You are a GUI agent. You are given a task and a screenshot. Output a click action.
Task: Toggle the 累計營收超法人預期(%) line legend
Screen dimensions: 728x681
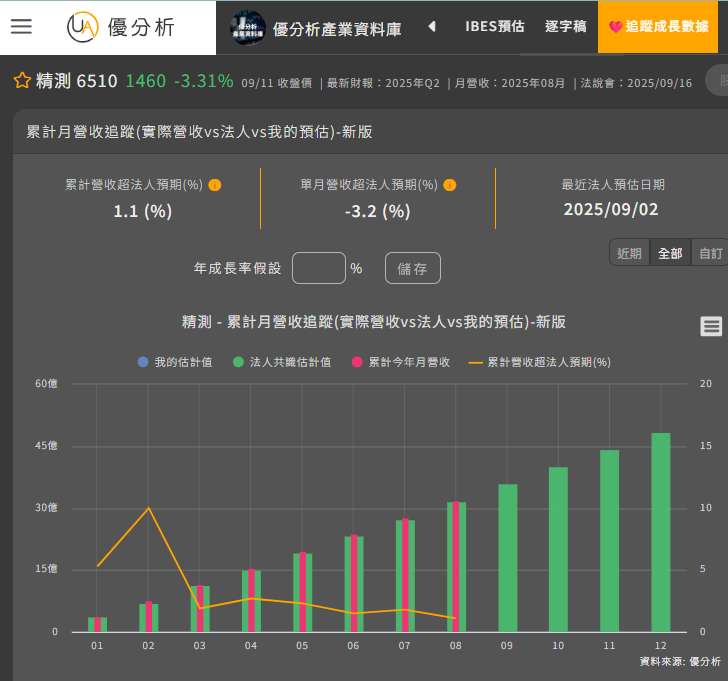click(x=540, y=362)
